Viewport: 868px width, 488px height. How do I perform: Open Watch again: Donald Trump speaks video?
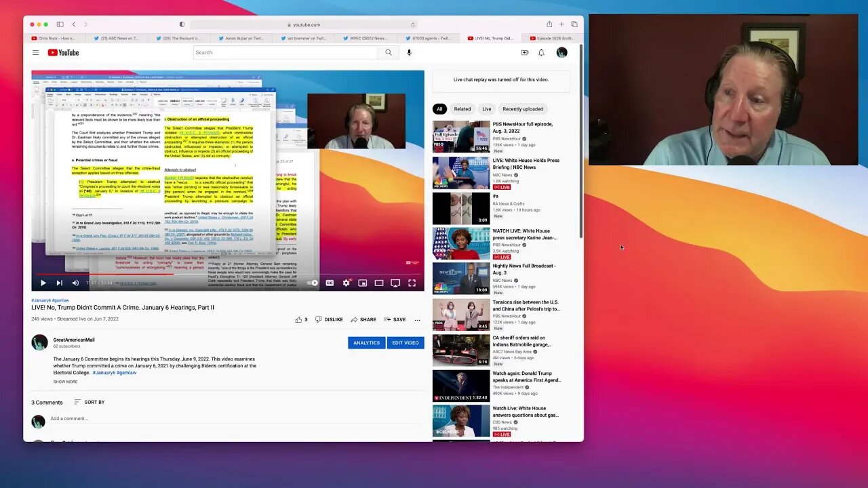(527, 376)
